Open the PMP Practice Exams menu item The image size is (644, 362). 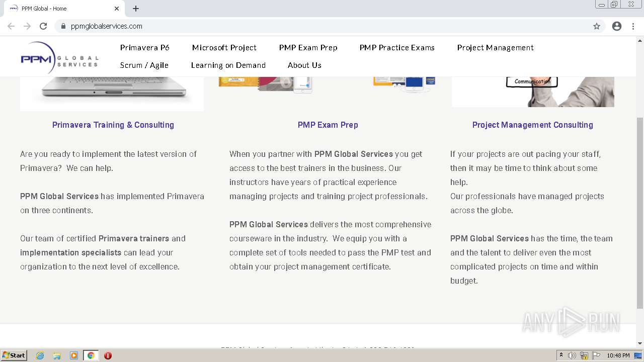click(x=397, y=48)
